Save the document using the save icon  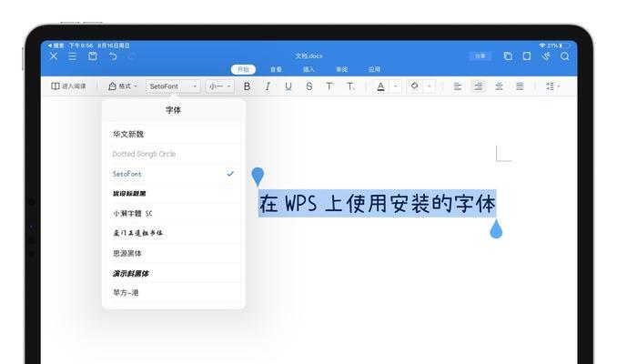click(93, 56)
